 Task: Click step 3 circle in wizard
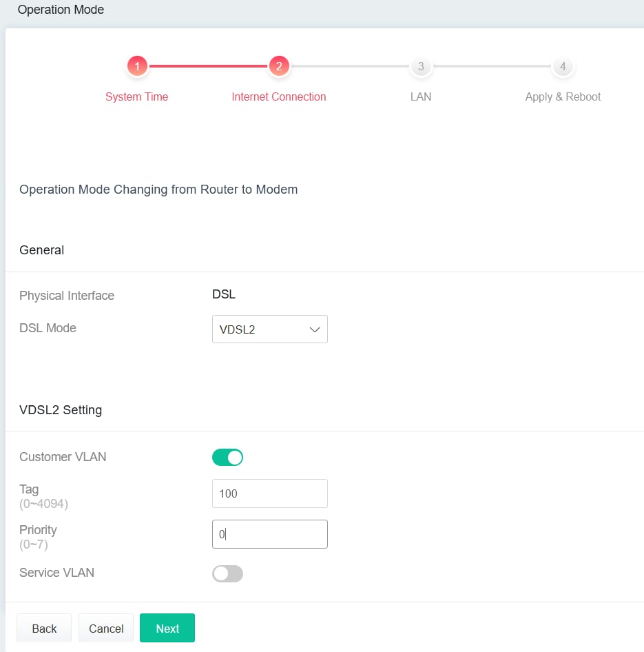(421, 66)
